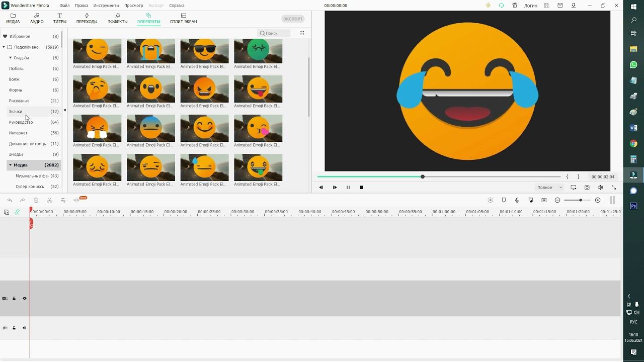The height and width of the screenshot is (362, 644).
Task: Click the trash delete icon above timeline
Action: click(x=36, y=200)
